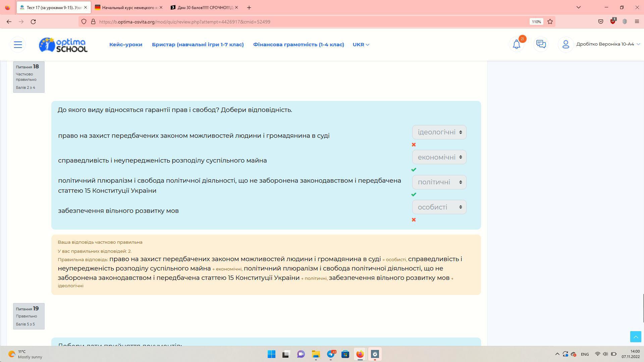644x362 pixels.
Task: Open the політичні answer dropdown
Action: coord(439,182)
